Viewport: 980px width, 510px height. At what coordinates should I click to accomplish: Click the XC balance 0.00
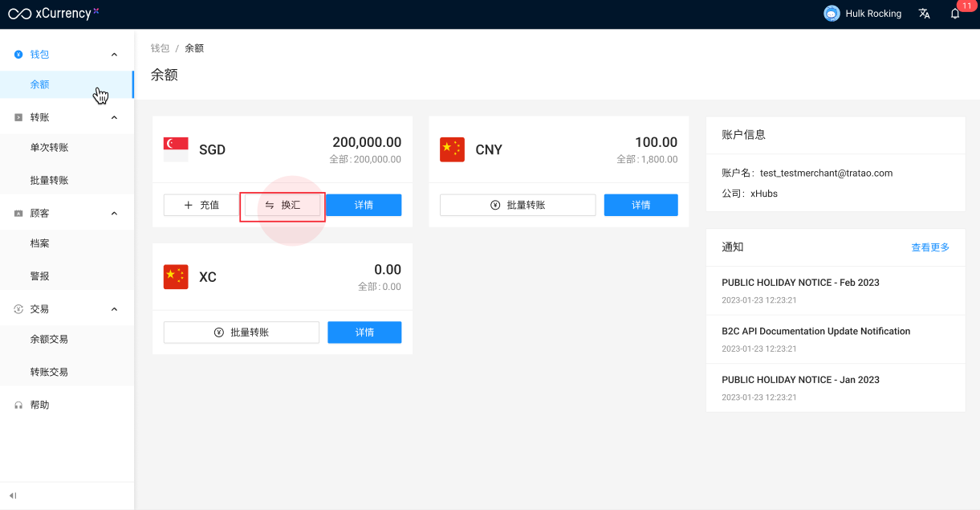click(x=388, y=270)
